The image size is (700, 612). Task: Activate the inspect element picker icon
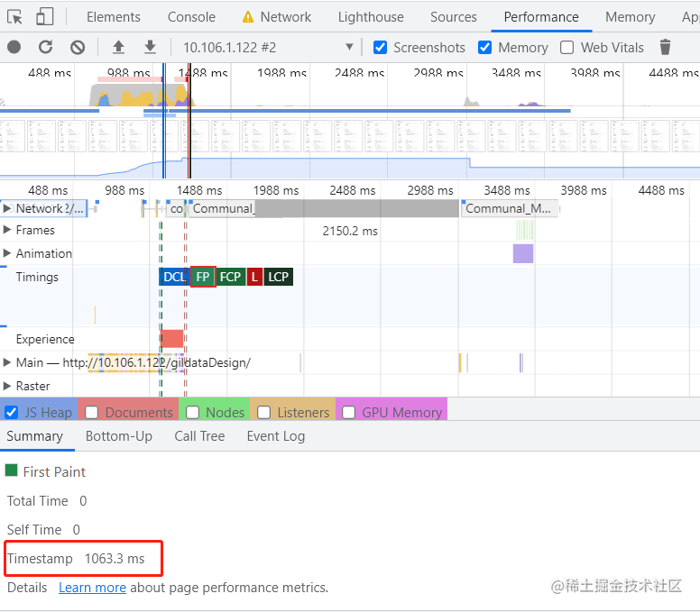pyautogui.click(x=14, y=17)
